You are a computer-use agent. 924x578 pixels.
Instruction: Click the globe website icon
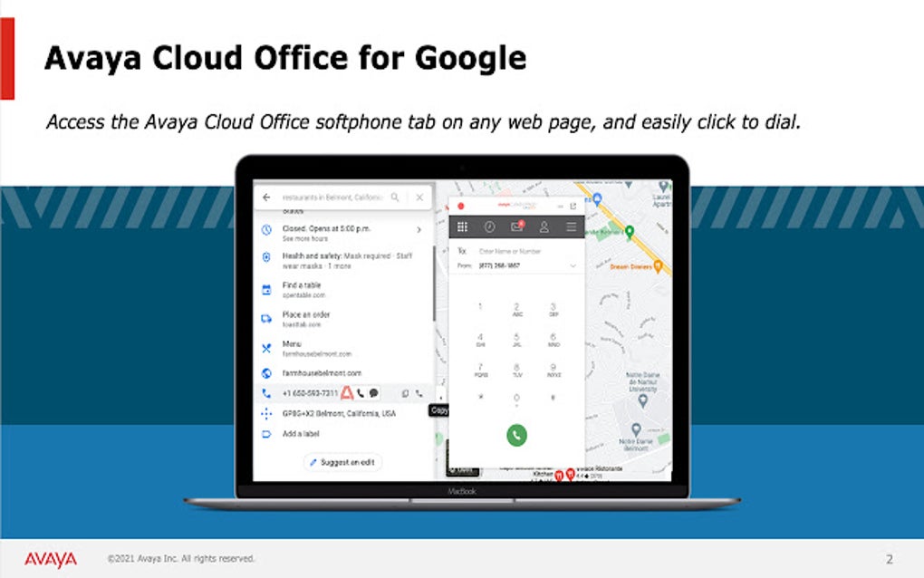pyautogui.click(x=266, y=373)
